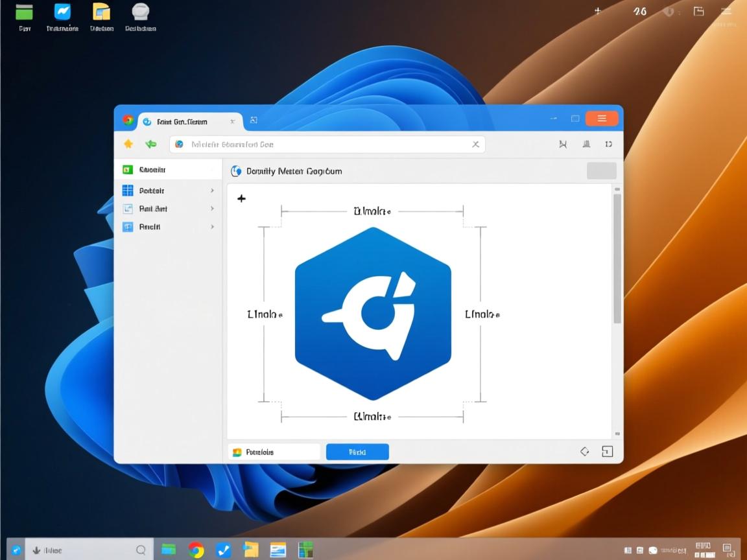Screen dimensions: 747x560
Task: Open Chrome from the taskbar
Action: pos(195,549)
